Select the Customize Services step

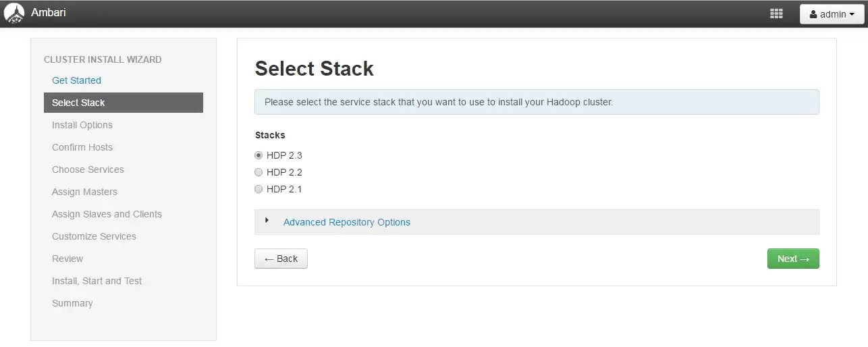tap(94, 236)
